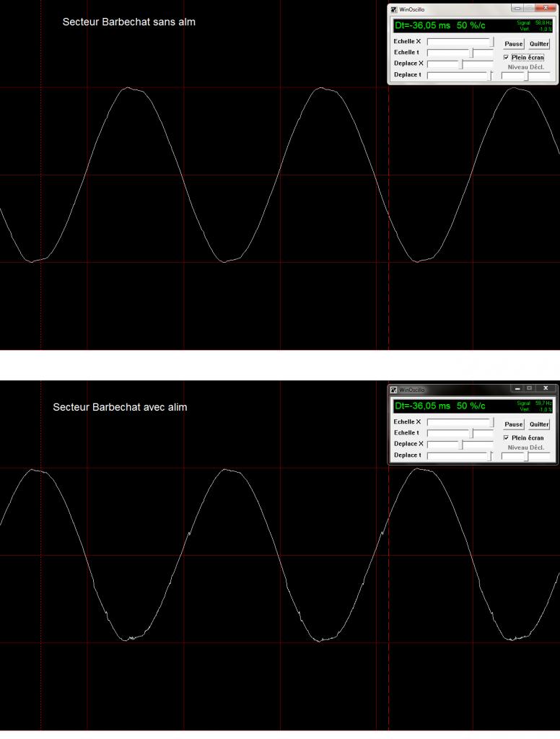Click Quitter in the 'sans alm' WinOscillo window
The image size is (560, 739).
tap(539, 44)
